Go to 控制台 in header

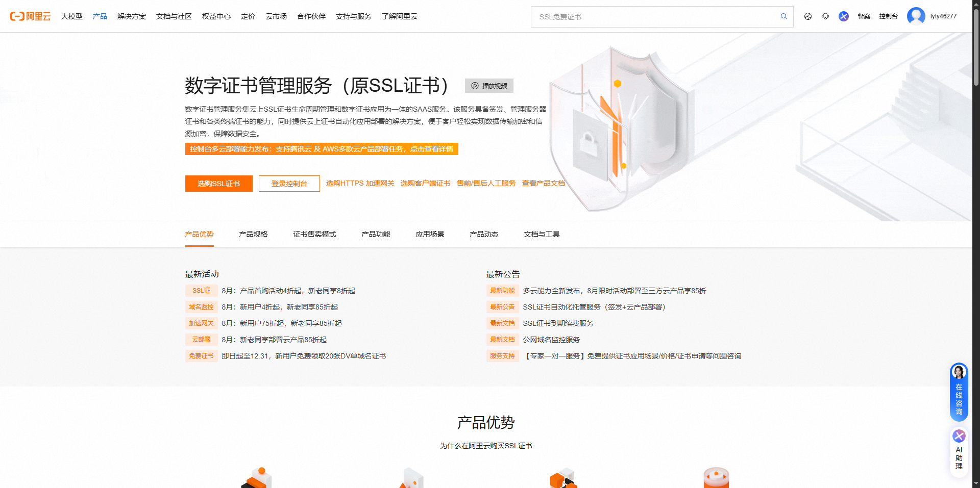[x=889, y=16]
